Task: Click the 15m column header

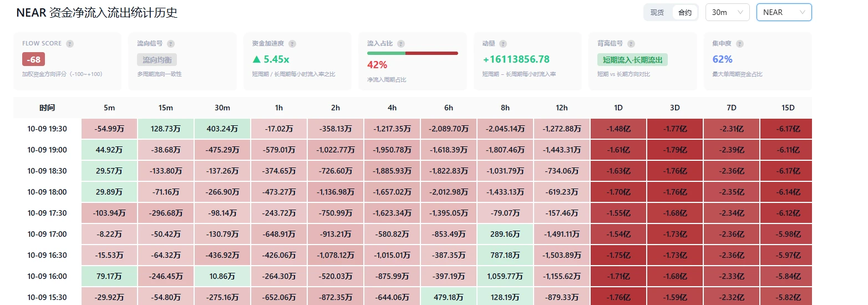Action: click(x=166, y=108)
